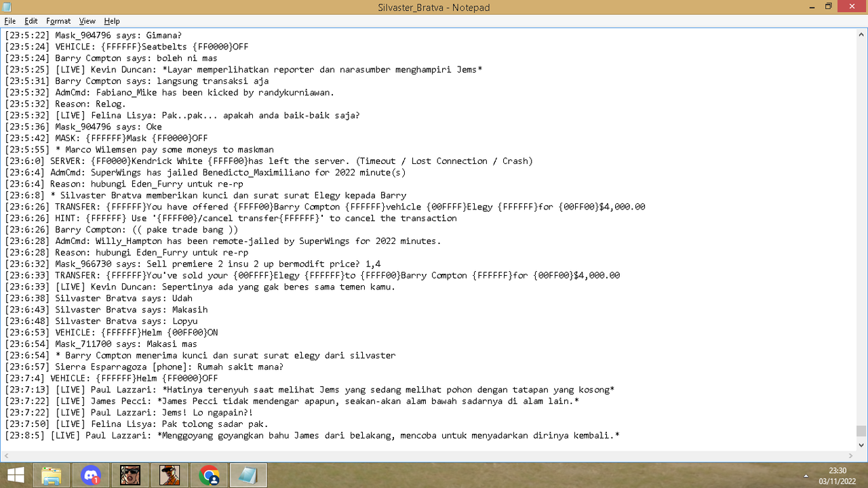Screen dimensions: 868x488
Task: Click the horizontal scrollbar right arrow
Action: pos(850,455)
